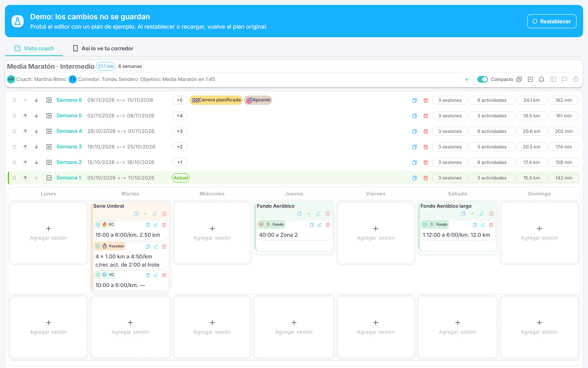
Task: Copy Semana 3 with its copy icon
Action: pyautogui.click(x=414, y=147)
